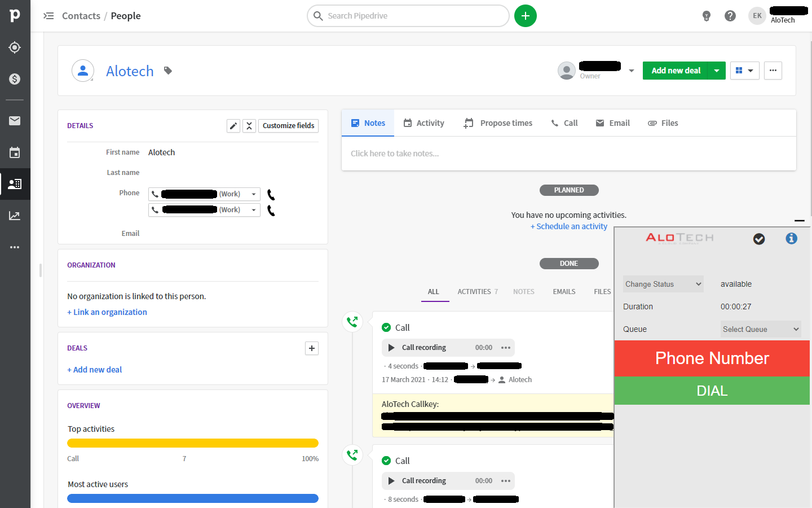This screenshot has height=508, width=812.
Task: Open the grid layout view dropdown
Action: [x=745, y=71]
